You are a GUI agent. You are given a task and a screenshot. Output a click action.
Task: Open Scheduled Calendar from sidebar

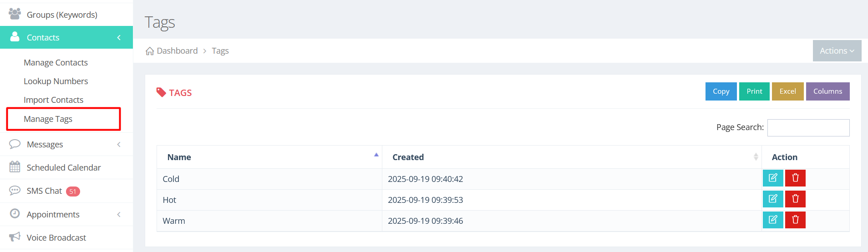tap(63, 167)
